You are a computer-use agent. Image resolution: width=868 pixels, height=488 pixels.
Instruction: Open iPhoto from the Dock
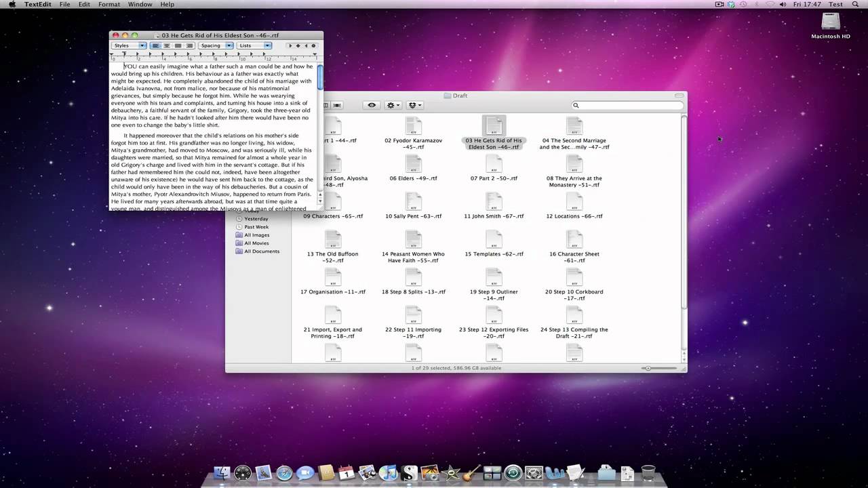point(430,473)
